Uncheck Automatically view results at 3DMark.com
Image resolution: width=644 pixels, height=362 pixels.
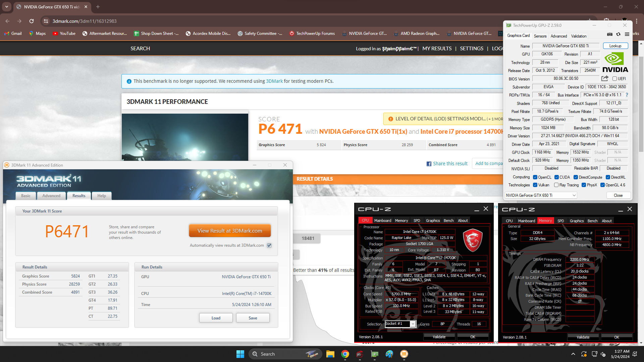click(269, 246)
